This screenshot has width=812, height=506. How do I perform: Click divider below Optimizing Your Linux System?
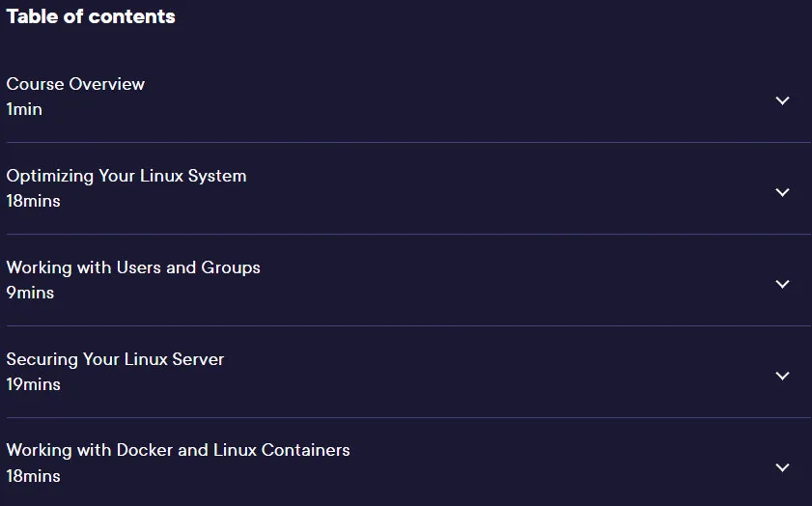[x=408, y=234]
